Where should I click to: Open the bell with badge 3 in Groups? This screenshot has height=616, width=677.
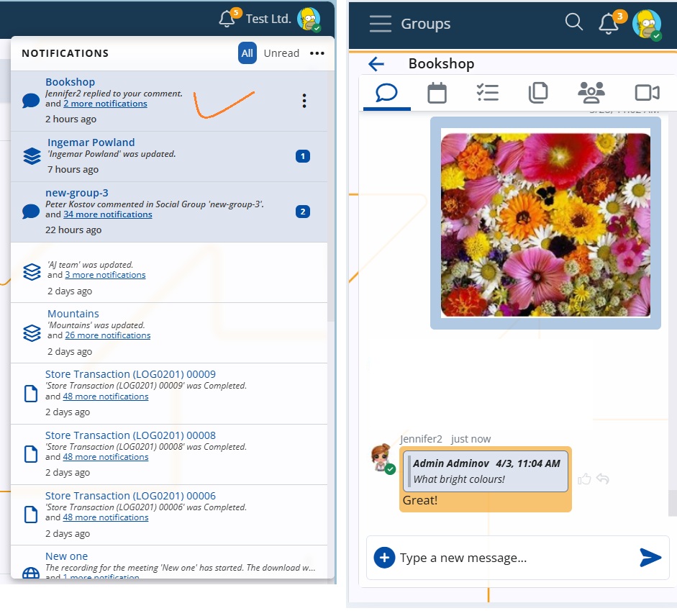point(609,23)
